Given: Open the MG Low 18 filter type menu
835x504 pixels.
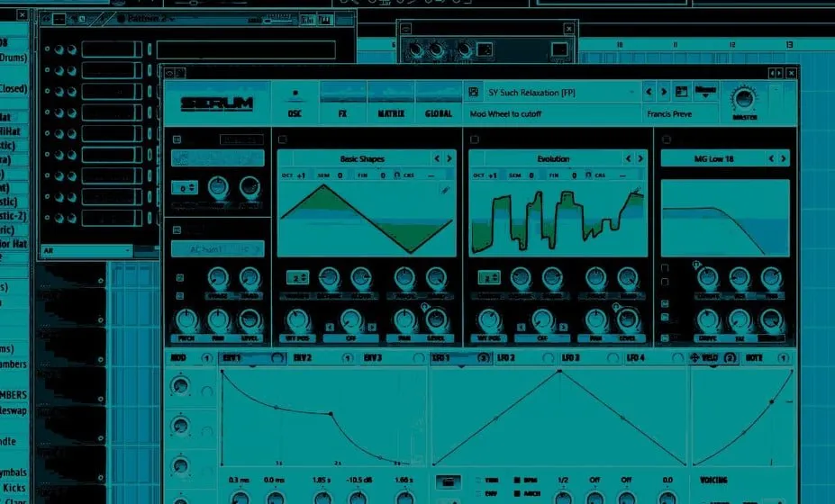Looking at the screenshot, I should coord(713,158).
